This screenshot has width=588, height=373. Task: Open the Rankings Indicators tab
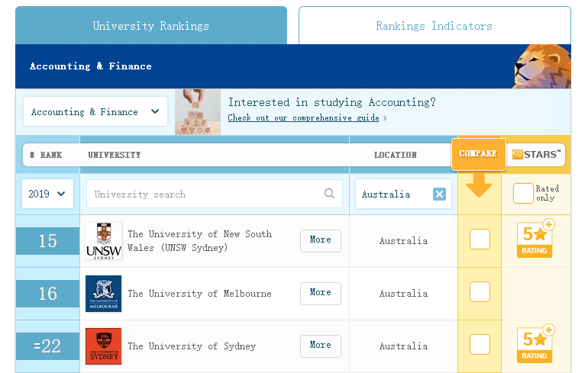pyautogui.click(x=435, y=25)
